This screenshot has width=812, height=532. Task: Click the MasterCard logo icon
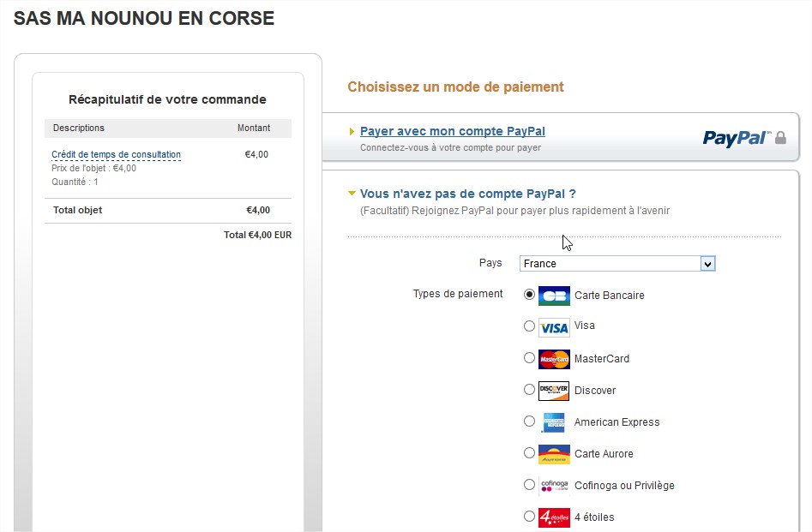click(554, 359)
